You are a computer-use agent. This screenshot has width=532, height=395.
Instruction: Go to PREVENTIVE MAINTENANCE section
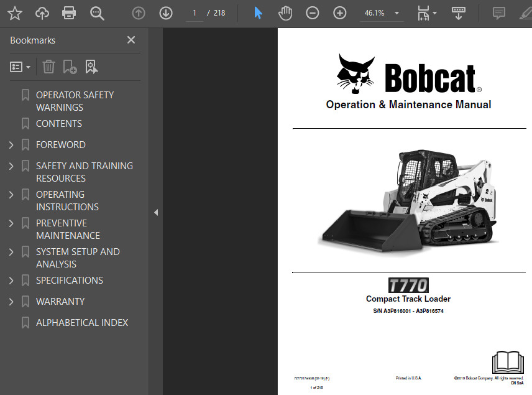click(x=68, y=230)
